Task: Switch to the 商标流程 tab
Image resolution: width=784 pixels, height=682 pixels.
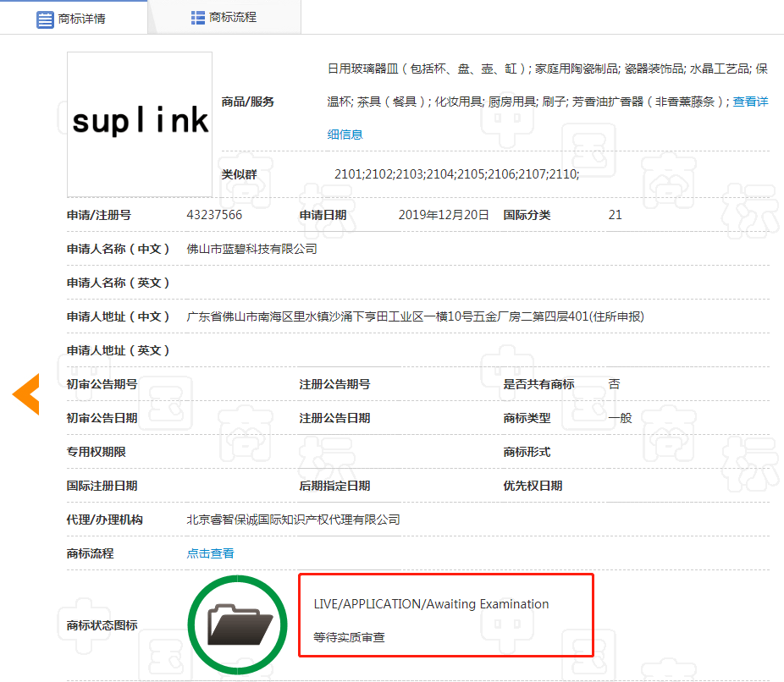Action: (x=224, y=18)
